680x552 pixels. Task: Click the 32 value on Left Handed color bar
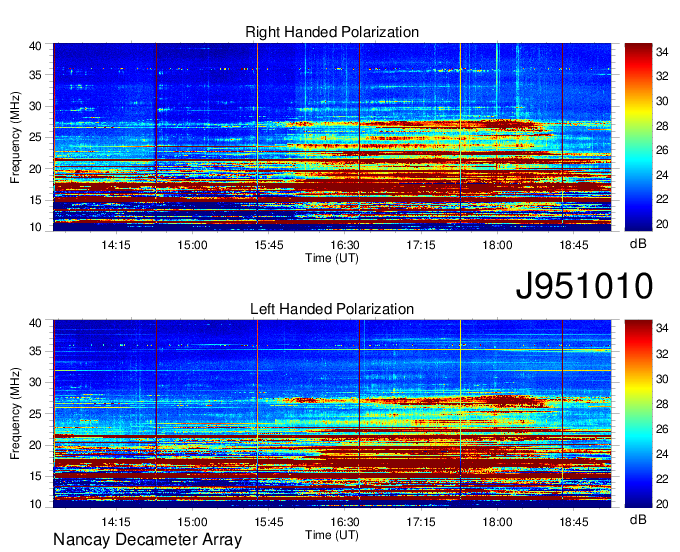(x=662, y=354)
